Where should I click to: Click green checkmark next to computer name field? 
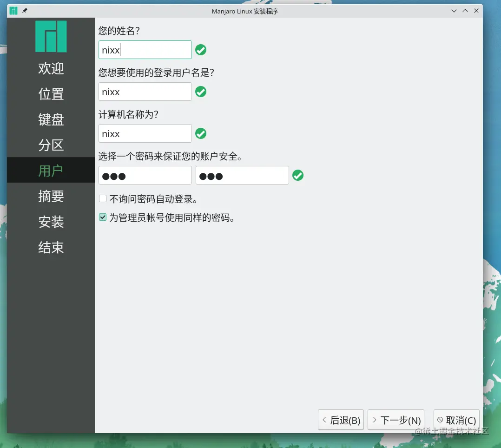[201, 133]
